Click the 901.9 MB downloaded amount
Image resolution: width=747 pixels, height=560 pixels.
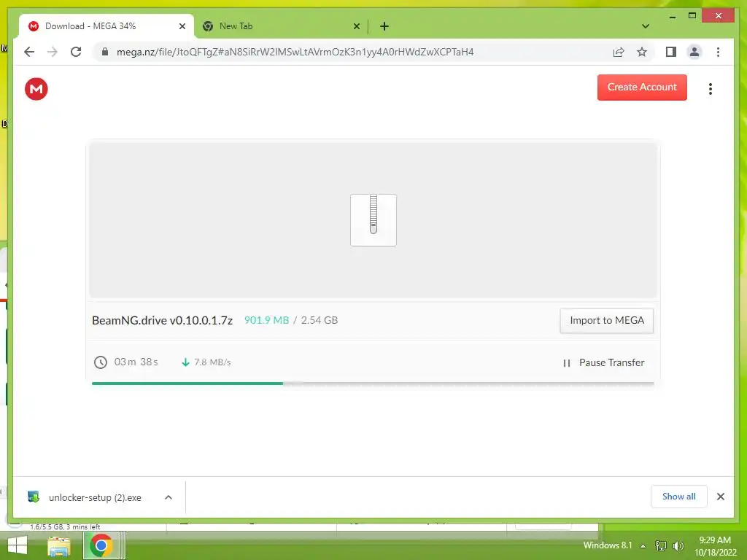[266, 321]
